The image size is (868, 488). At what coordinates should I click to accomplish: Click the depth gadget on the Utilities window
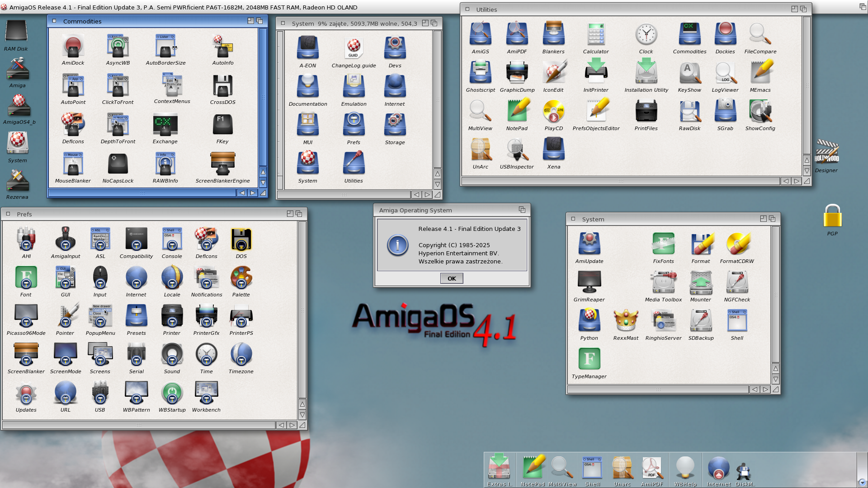803,9
